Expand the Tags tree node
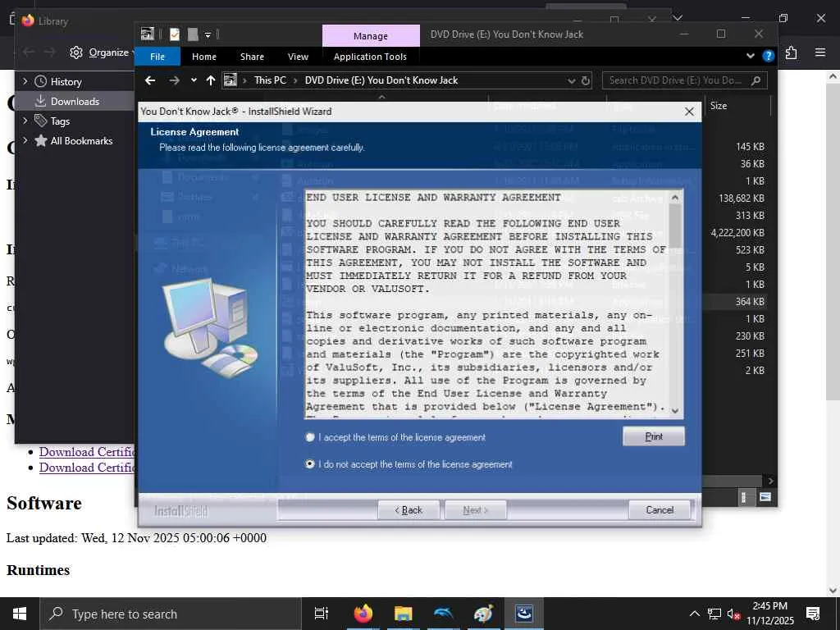Viewport: 840px width, 630px height. point(25,121)
